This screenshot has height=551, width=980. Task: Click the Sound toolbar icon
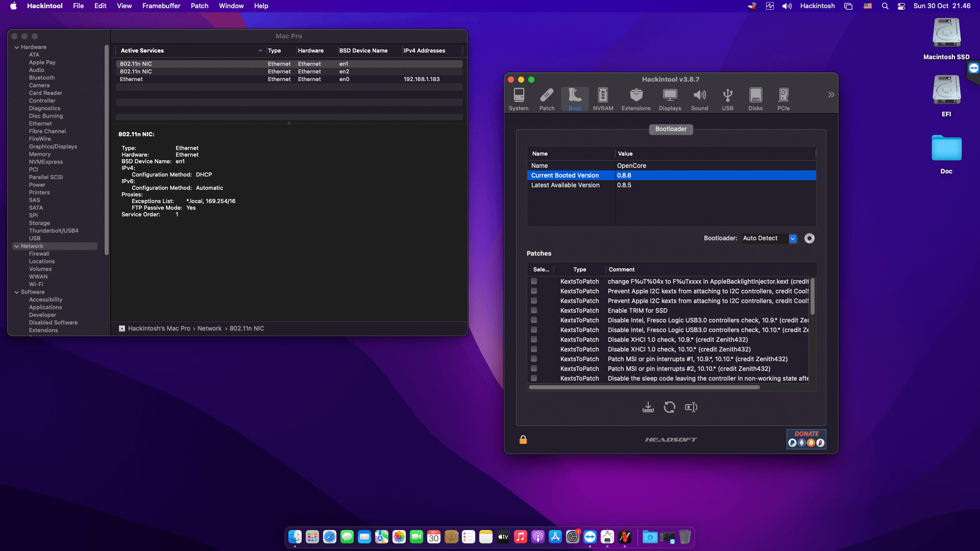[699, 99]
